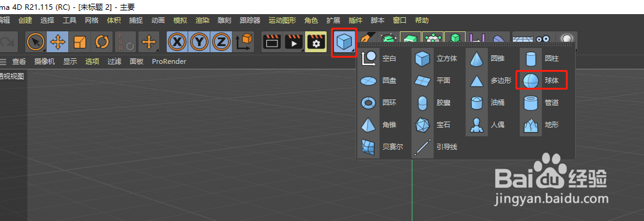The width and height of the screenshot is (644, 221).
Task: Add a 多边形 polygon primitive
Action: [x=489, y=81]
